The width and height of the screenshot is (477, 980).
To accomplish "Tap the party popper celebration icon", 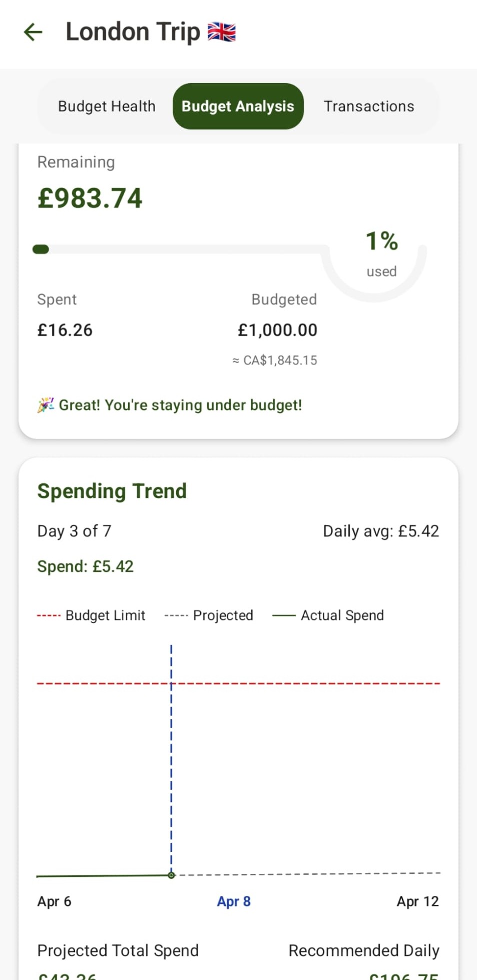I will [46, 405].
